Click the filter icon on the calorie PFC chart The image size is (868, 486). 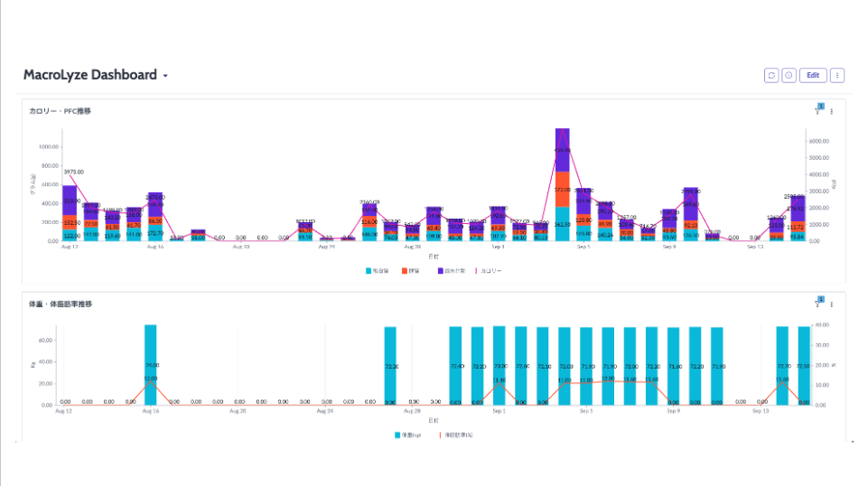(817, 111)
